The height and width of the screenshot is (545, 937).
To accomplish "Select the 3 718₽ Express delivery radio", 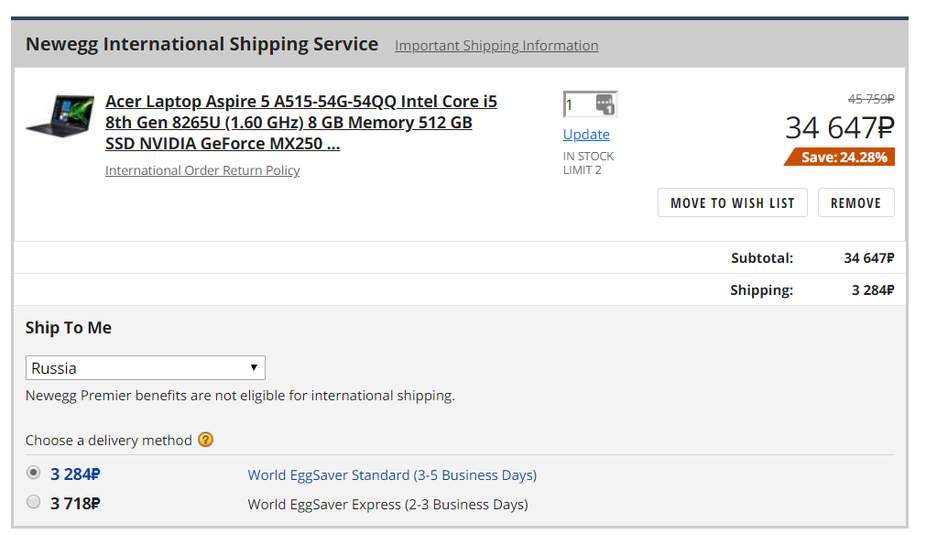I will click(x=34, y=502).
